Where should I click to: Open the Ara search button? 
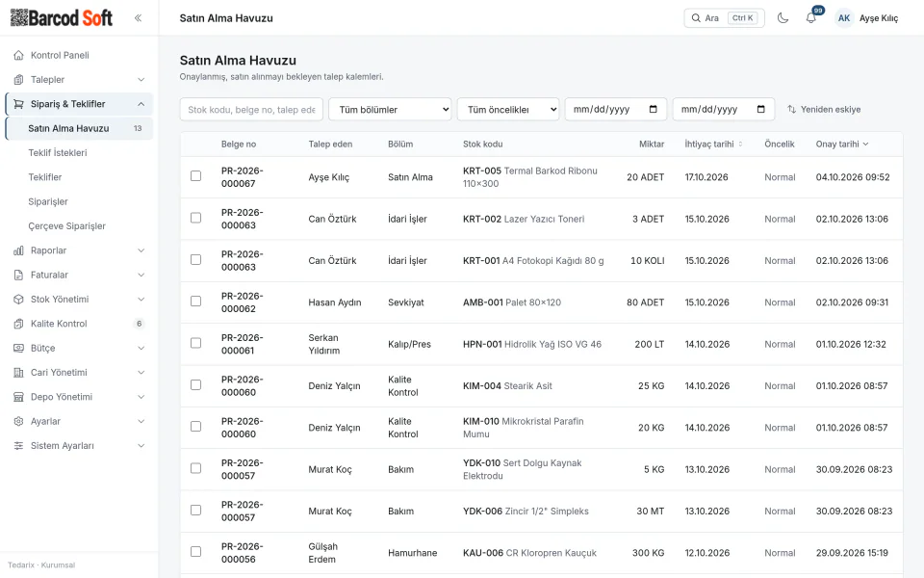(724, 18)
